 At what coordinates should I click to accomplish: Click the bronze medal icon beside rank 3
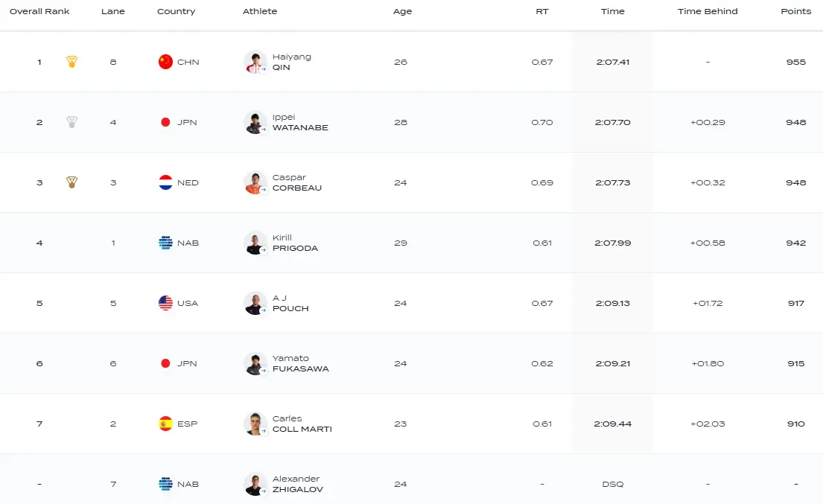point(72,182)
